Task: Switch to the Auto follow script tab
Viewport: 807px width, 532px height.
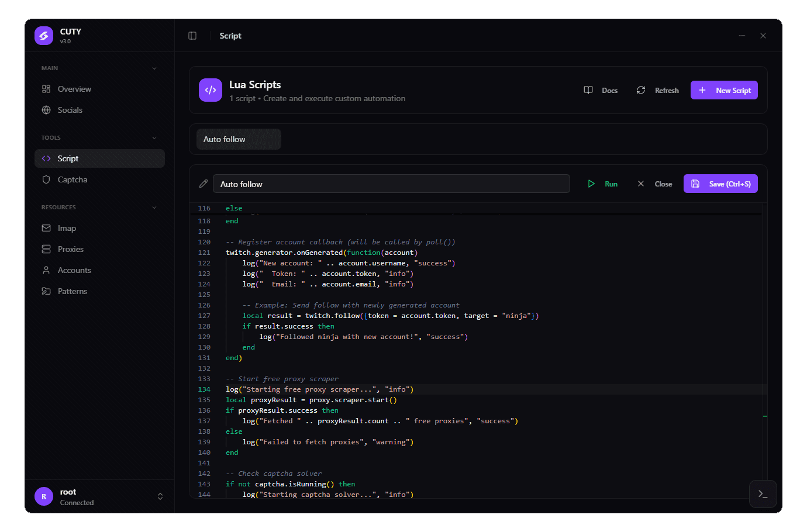Action: pyautogui.click(x=239, y=139)
